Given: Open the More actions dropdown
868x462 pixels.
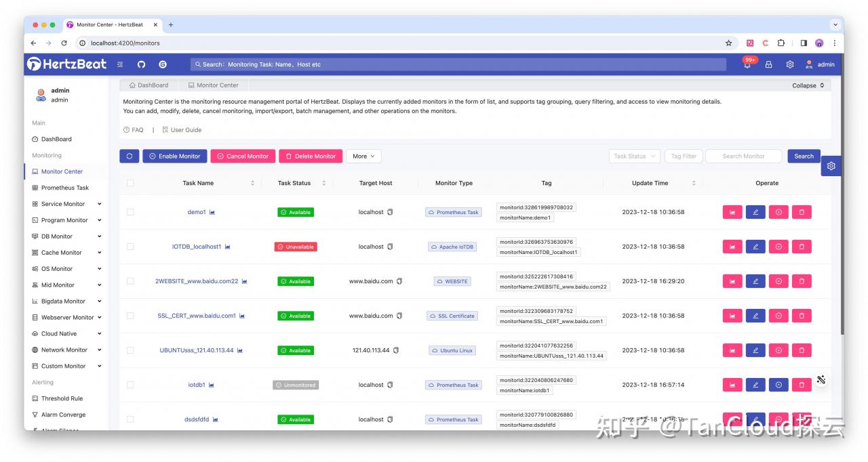Looking at the screenshot, I should 363,156.
